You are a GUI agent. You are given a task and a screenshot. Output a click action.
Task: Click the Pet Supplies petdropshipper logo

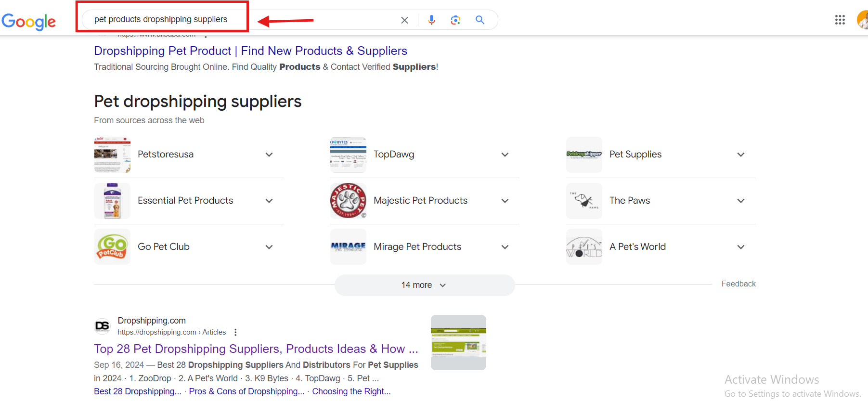tap(584, 155)
